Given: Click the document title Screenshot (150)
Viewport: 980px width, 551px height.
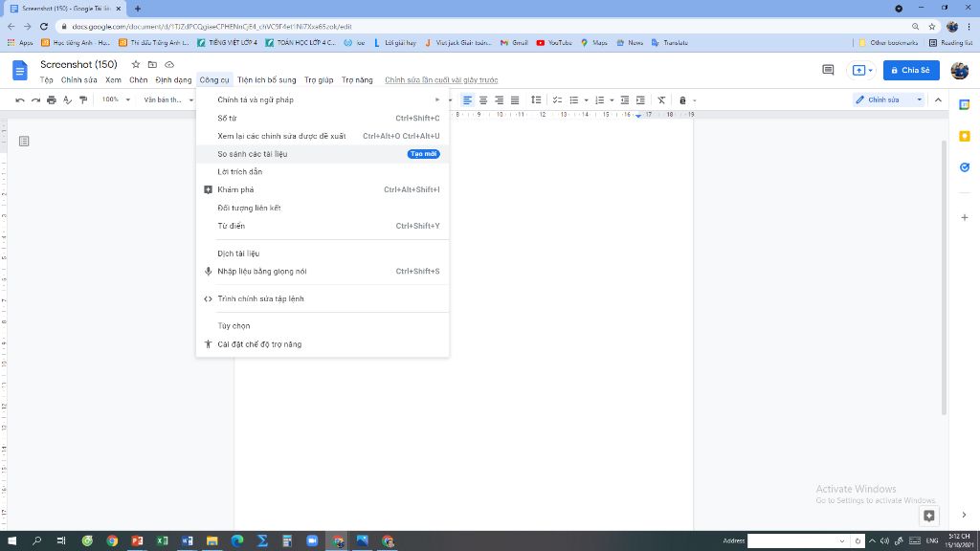Looking at the screenshot, I should point(78,64).
